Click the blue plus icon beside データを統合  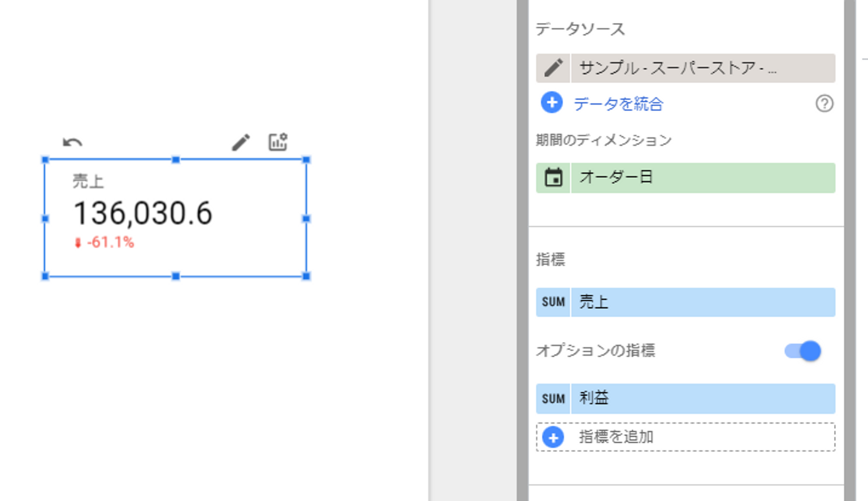(552, 103)
